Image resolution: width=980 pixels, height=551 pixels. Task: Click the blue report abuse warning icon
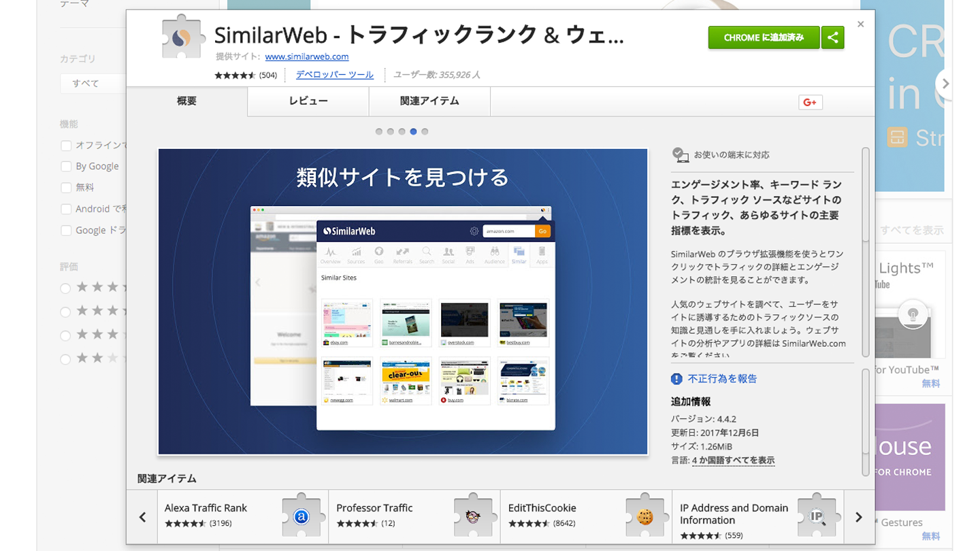[x=676, y=379]
